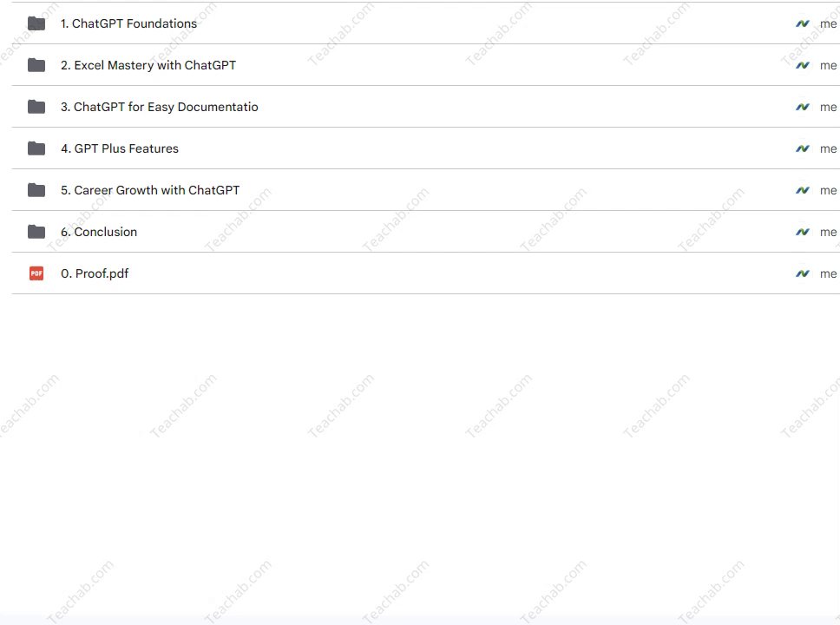The image size is (840, 625).
Task: Click owner avatar in the Conclusion row
Action: (803, 232)
